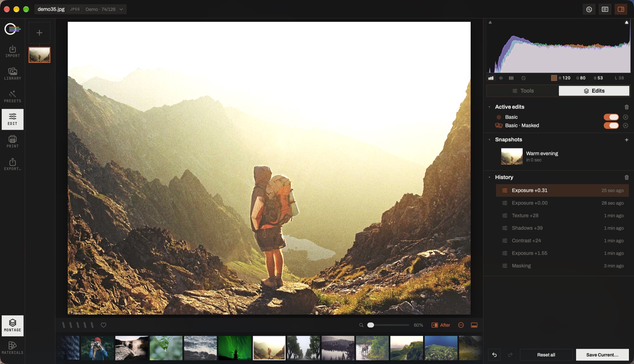Collapse the Snapshots section

point(489,140)
